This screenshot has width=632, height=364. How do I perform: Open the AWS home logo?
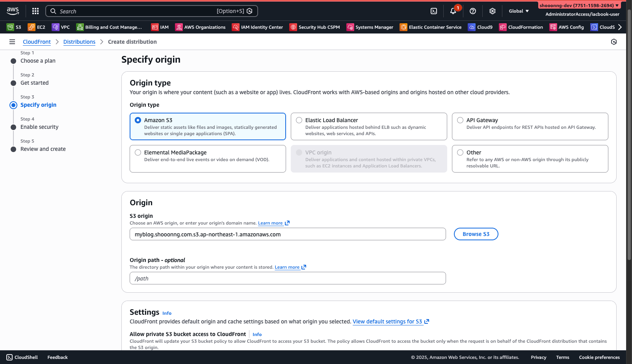point(13,11)
